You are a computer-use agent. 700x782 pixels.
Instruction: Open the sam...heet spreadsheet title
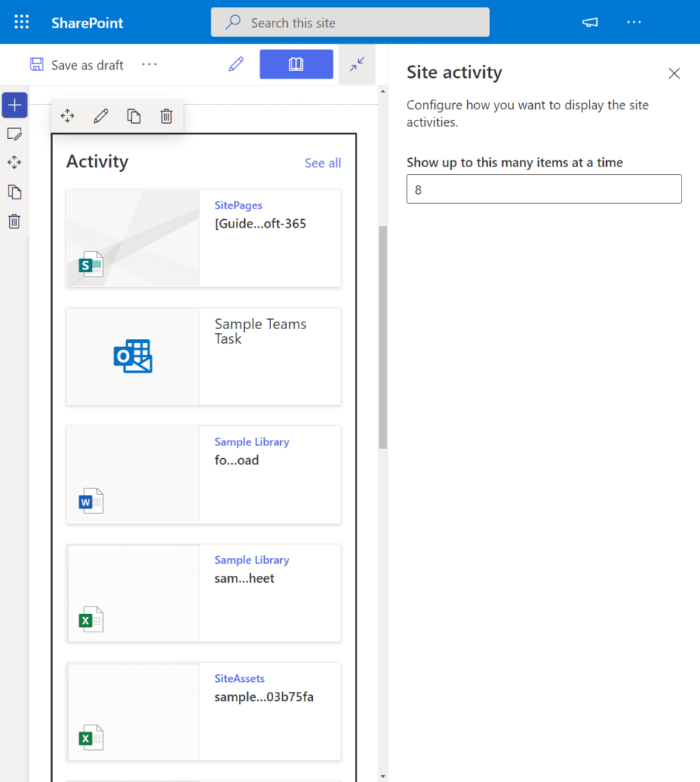click(244, 579)
